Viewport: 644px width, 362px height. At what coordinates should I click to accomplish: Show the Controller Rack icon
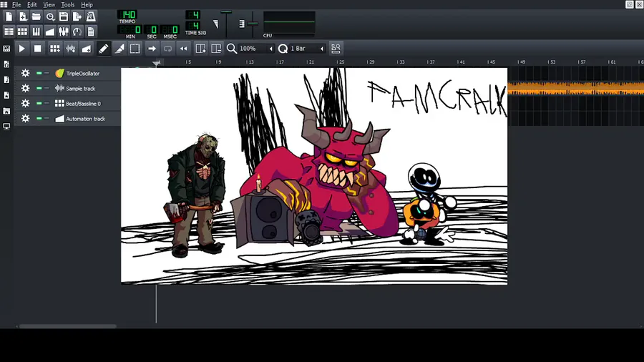click(77, 31)
